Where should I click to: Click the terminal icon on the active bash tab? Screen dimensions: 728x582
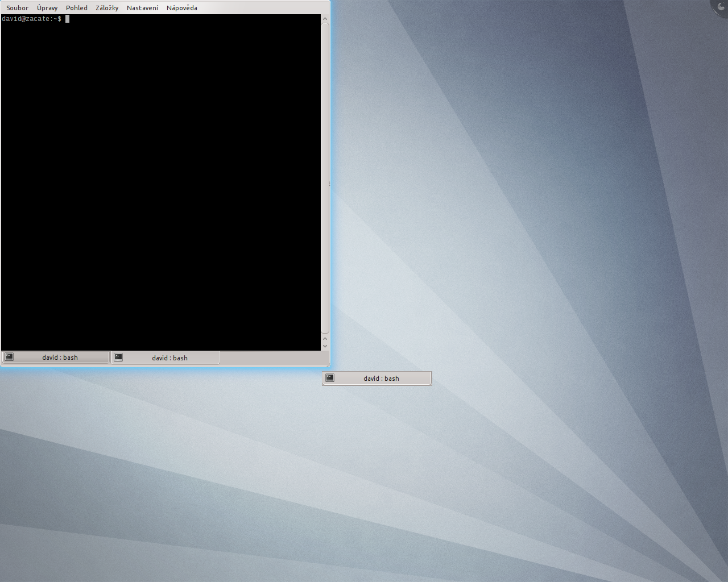pyautogui.click(x=118, y=357)
